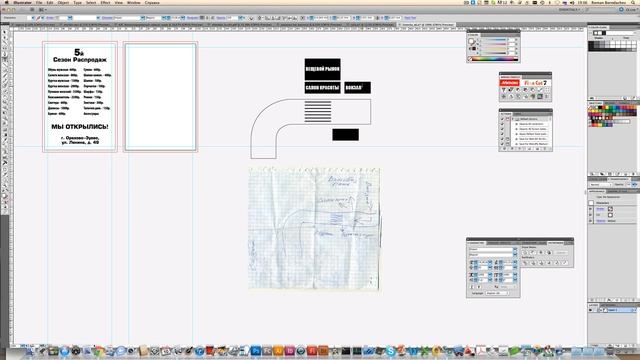
Task: Select the Direct Selection tool in the toolbox
Action: 5,38
